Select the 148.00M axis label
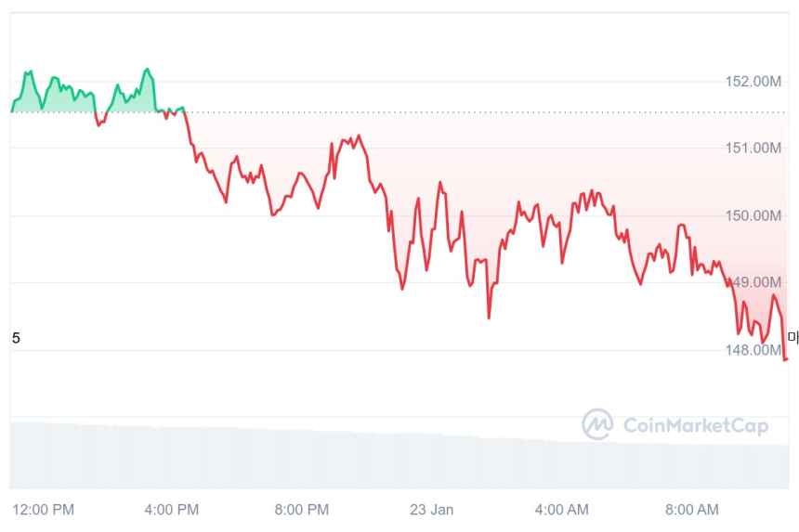 click(x=753, y=350)
